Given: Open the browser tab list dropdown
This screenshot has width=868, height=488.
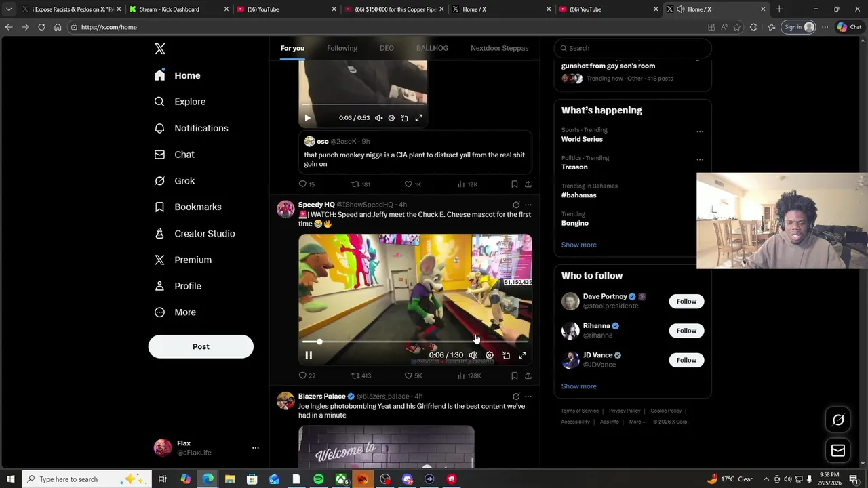Looking at the screenshot, I should click(9, 9).
